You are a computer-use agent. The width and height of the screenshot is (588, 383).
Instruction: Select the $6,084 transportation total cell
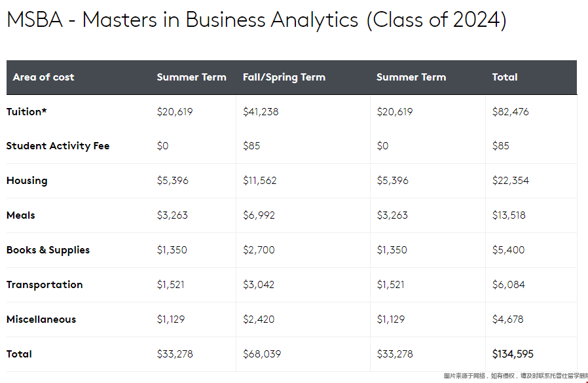[509, 285]
